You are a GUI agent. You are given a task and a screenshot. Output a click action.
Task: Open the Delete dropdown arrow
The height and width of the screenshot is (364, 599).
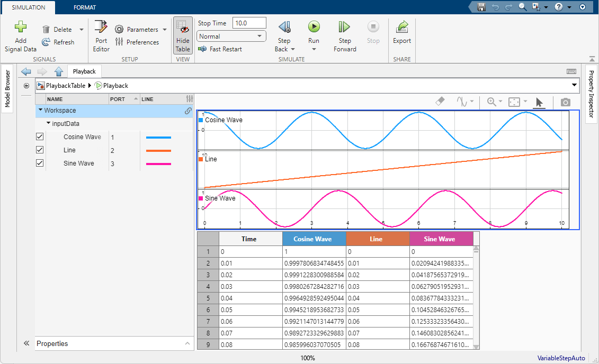[82, 30]
